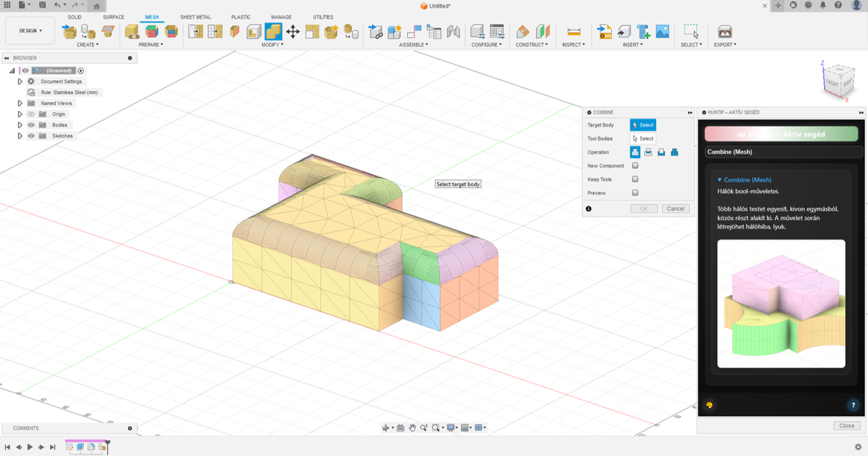Click the Insert Mesh tool icon
868x456 pixels.
pos(70,31)
